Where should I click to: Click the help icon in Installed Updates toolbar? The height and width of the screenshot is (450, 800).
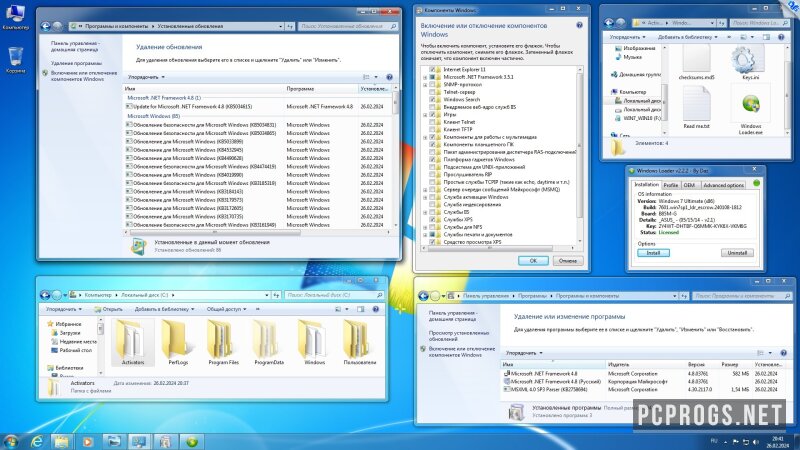click(389, 77)
